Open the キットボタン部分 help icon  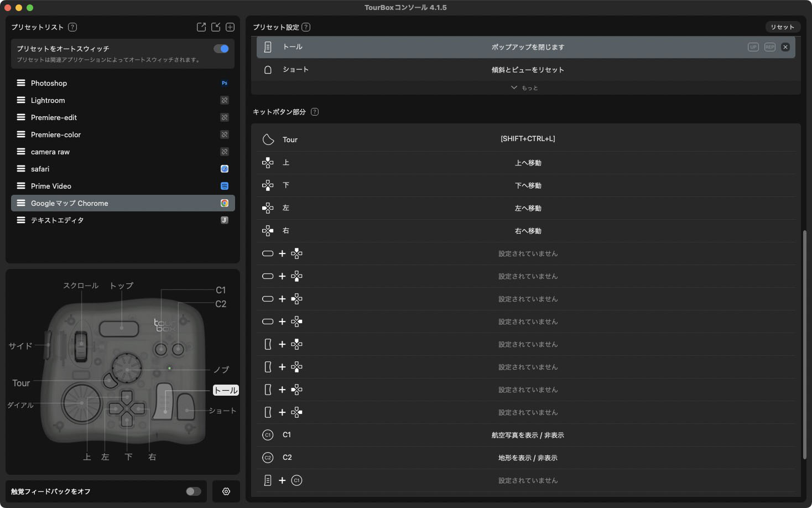[315, 111]
